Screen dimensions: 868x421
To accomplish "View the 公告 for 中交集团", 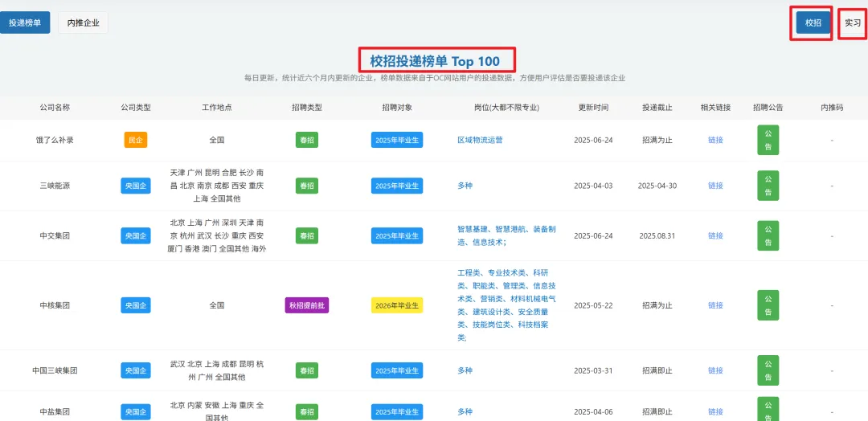I will click(x=768, y=235).
